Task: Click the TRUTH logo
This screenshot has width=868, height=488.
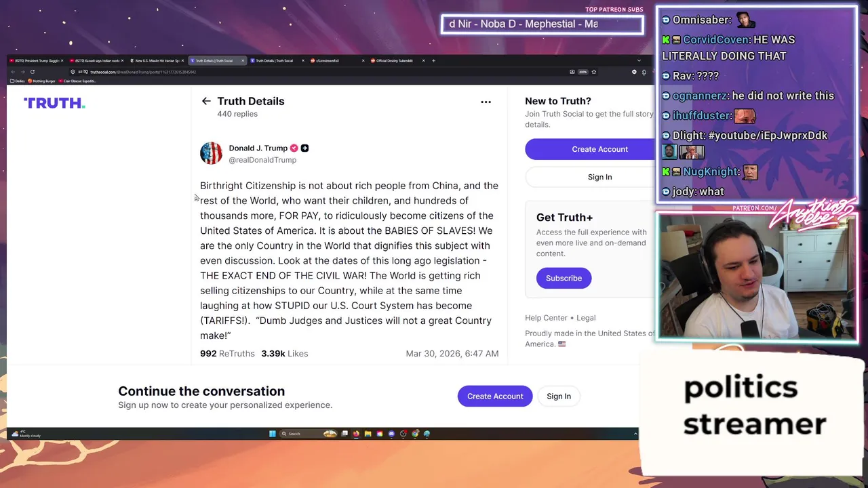Action: (x=54, y=103)
